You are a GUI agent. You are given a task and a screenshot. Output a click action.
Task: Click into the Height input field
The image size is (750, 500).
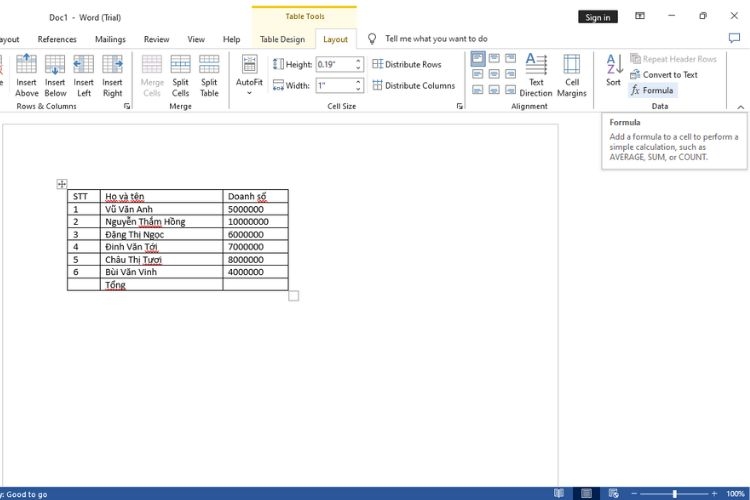[x=335, y=64]
